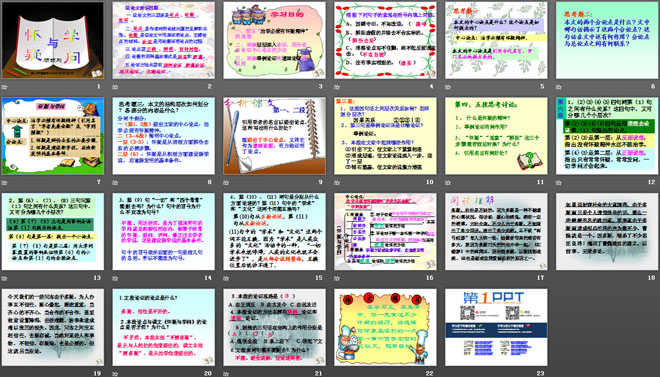Click the animation star icon under slide 2

click(115, 87)
